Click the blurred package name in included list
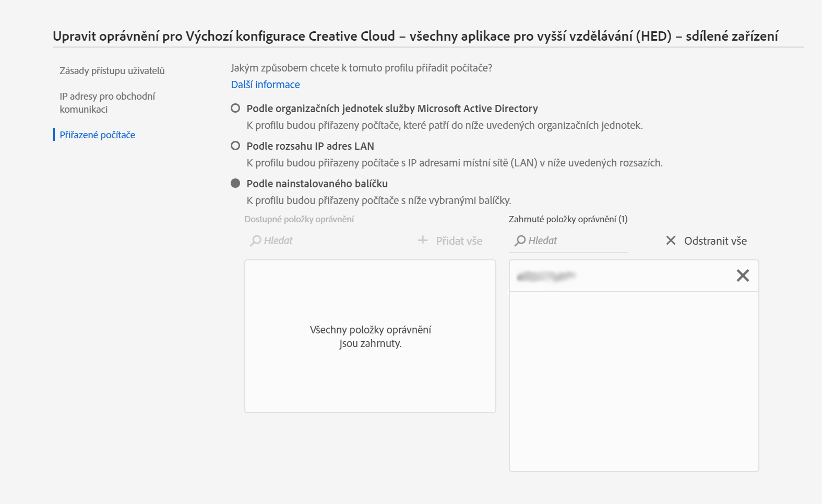 coord(546,276)
